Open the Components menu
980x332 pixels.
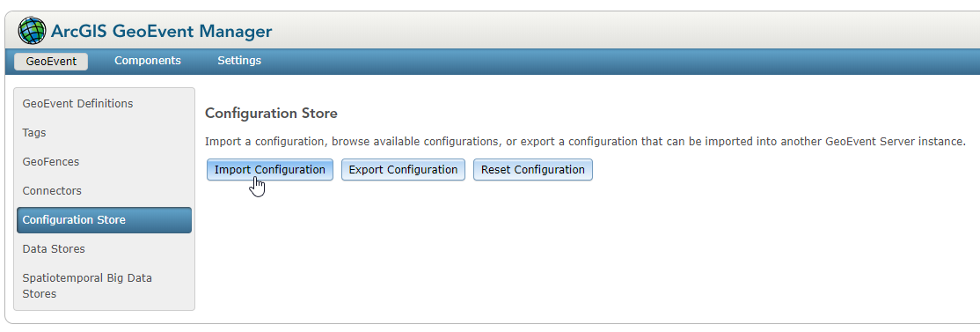click(x=148, y=61)
